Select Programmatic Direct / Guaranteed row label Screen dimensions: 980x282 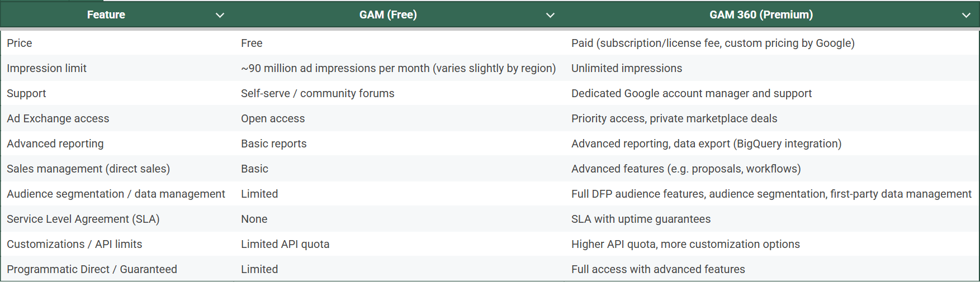pyautogui.click(x=92, y=269)
